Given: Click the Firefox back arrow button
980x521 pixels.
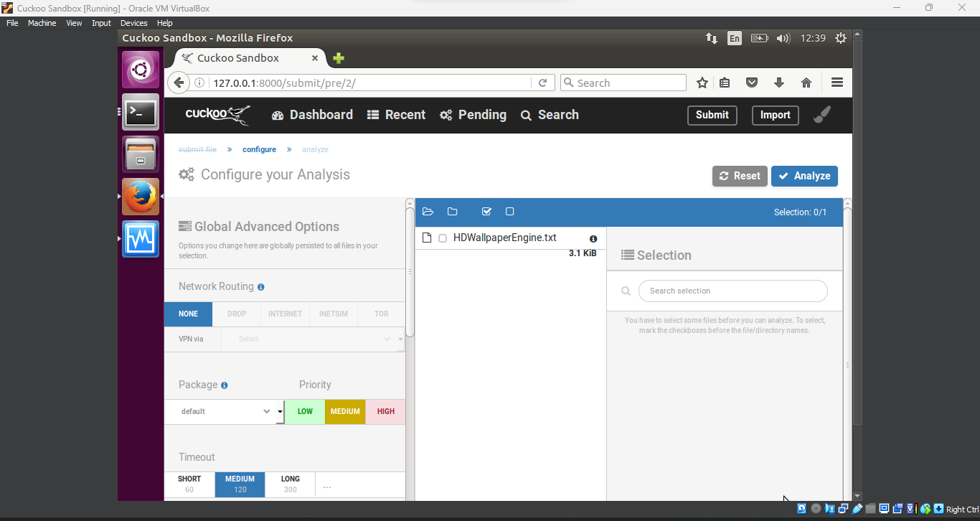Looking at the screenshot, I should click(179, 83).
